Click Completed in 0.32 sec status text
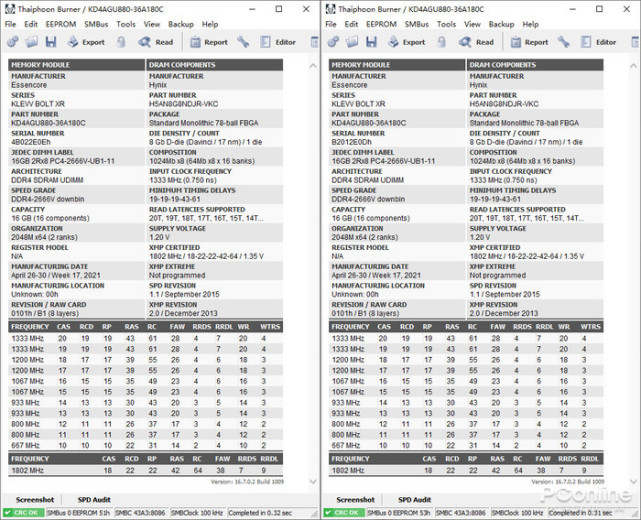641x520 pixels. (x=260, y=513)
